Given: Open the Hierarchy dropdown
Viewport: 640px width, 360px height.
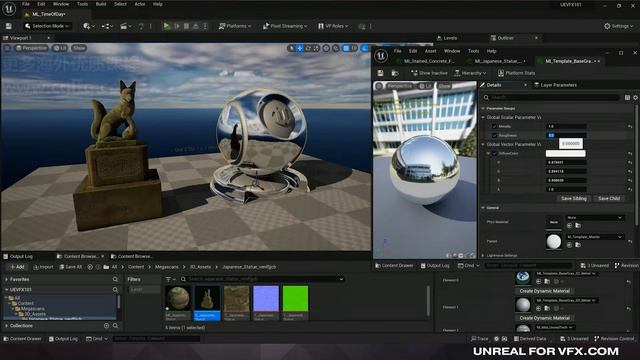Looking at the screenshot, I should [x=470, y=73].
